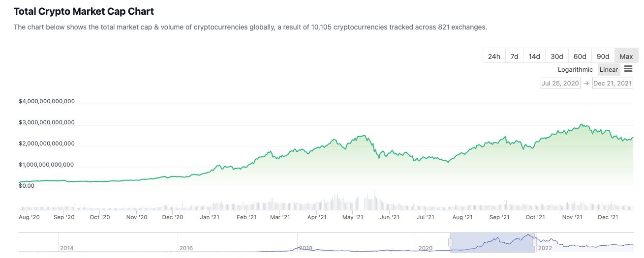This screenshot has width=644, height=258.
Task: Select the 90d time range
Action: coord(603,57)
